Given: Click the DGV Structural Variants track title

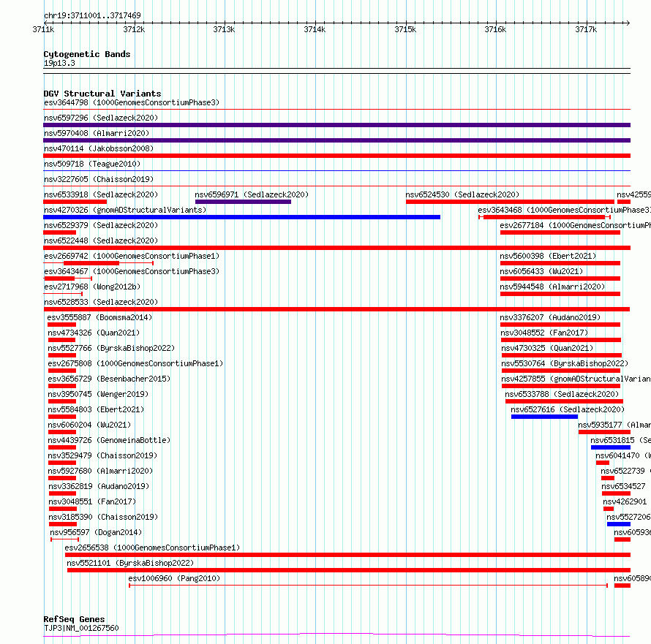Looking at the screenshot, I should [x=102, y=94].
